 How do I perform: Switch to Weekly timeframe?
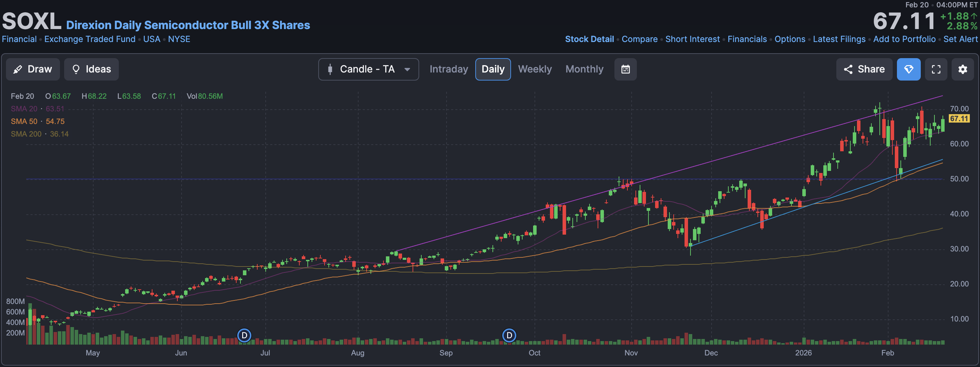point(535,69)
